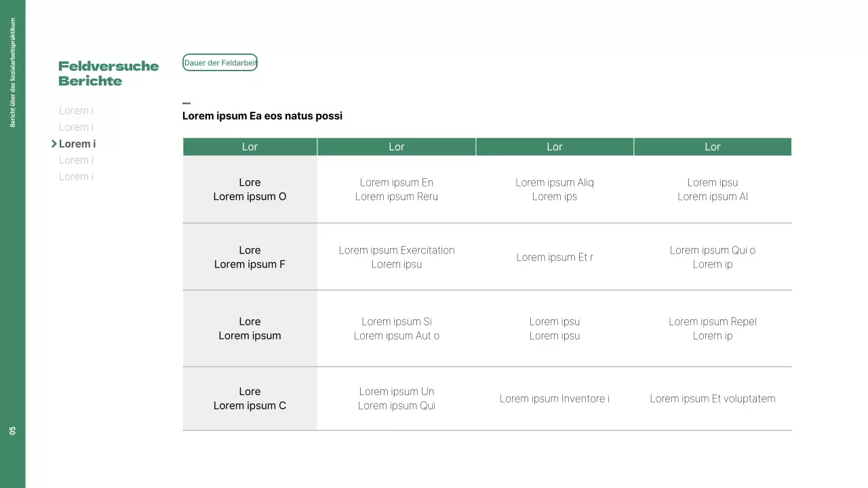Click the arrow icon beside active sidebar item
Viewport: 868px width, 488px height.
(54, 144)
